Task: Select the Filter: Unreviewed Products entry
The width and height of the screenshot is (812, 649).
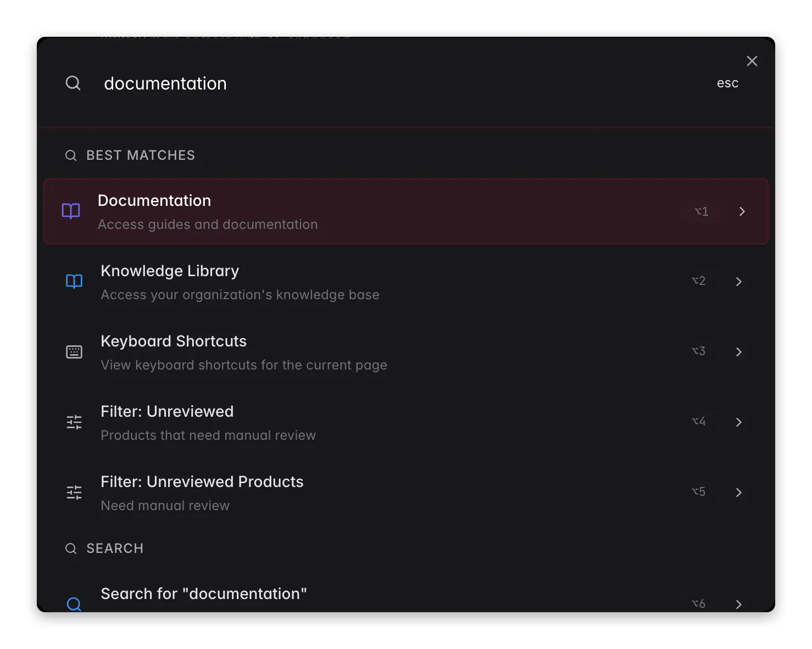Action: [406, 493]
